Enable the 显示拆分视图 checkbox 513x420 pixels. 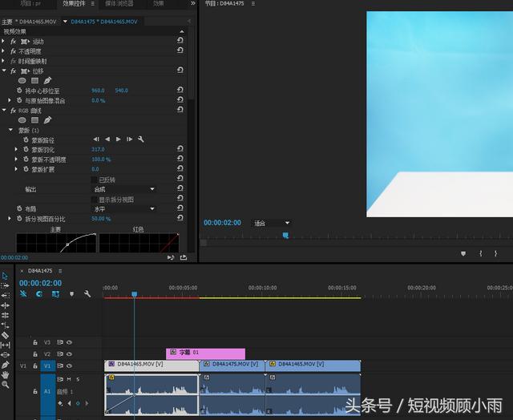[94, 200]
